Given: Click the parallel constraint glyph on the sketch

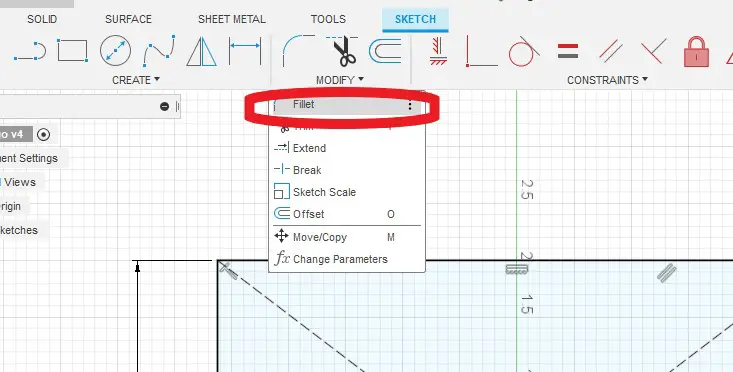Looking at the screenshot, I should click(x=667, y=273).
